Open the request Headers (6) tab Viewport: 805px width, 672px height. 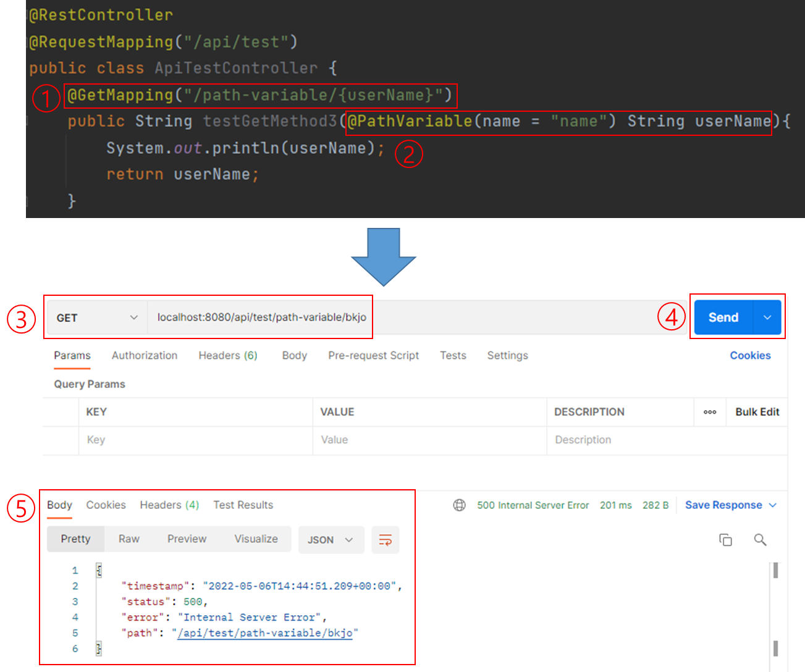pos(228,356)
